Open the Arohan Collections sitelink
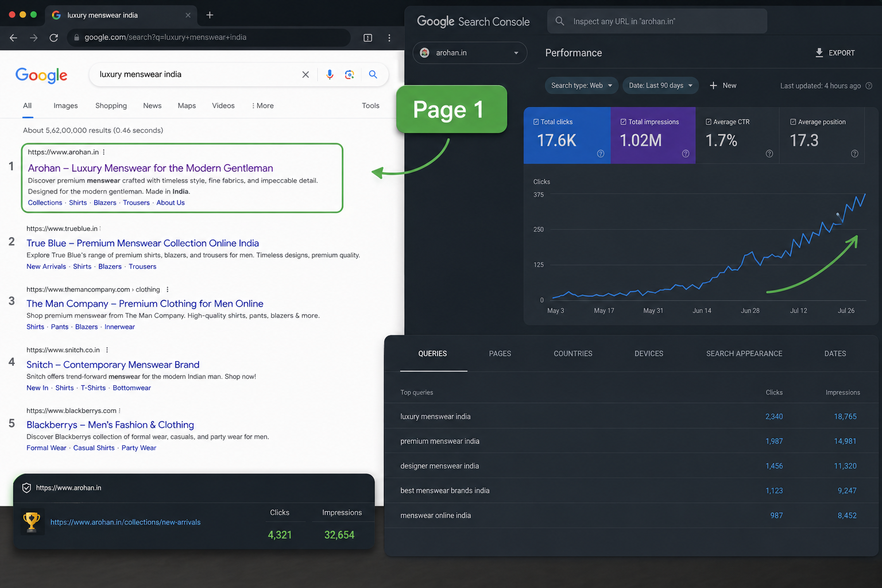Image resolution: width=882 pixels, height=588 pixels. (x=45, y=203)
